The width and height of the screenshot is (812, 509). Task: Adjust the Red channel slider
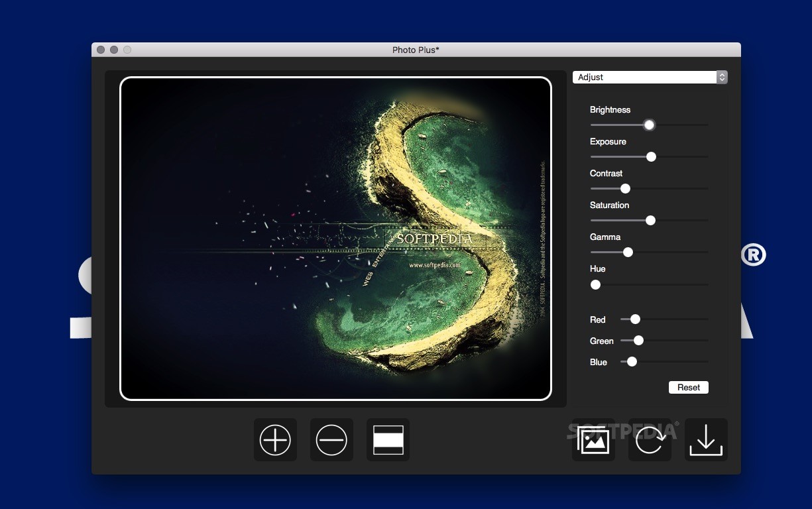point(635,319)
